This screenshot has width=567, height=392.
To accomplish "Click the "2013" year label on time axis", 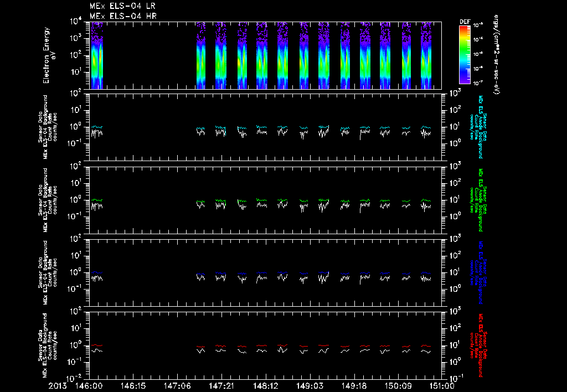I will 58,386.
